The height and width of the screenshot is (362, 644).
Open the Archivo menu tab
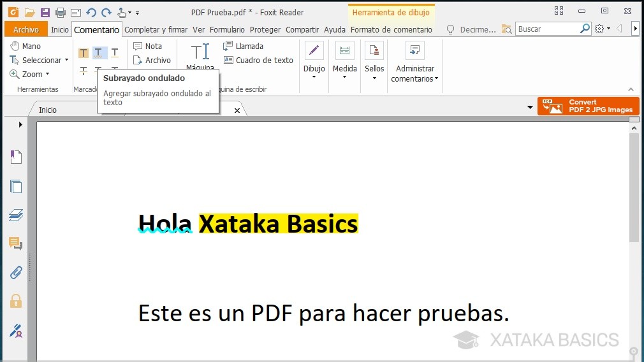[x=26, y=29]
